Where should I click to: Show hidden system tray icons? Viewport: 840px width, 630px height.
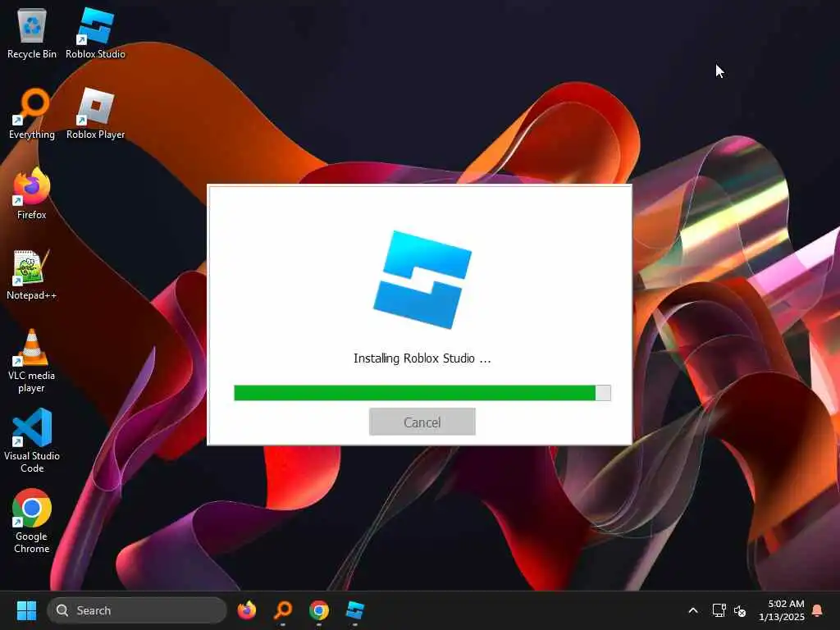tap(692, 610)
